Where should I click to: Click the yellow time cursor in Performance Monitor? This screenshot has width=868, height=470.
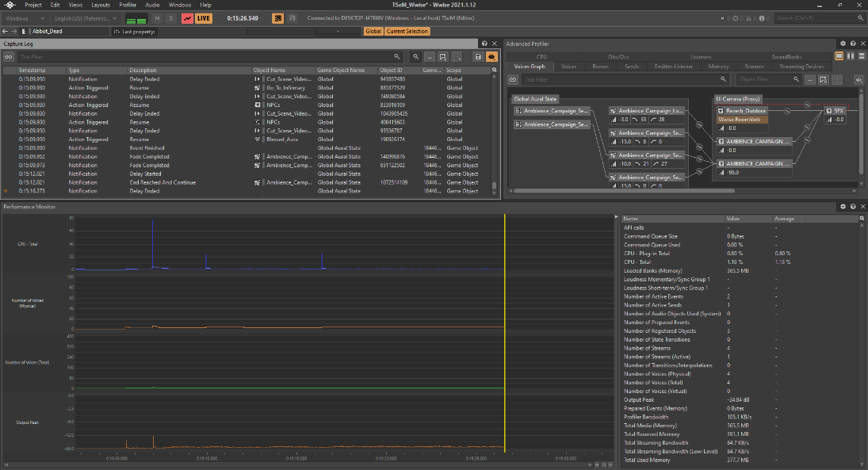[x=505, y=333]
